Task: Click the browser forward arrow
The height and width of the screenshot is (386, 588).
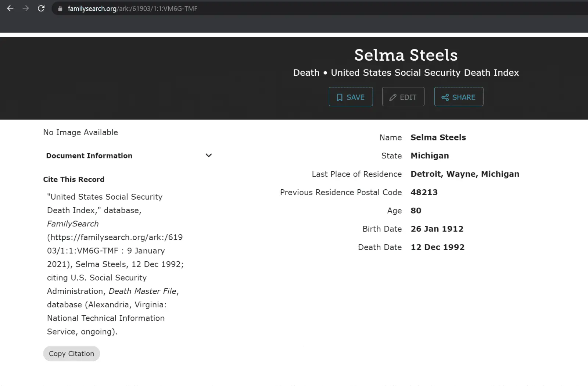Action: click(26, 8)
